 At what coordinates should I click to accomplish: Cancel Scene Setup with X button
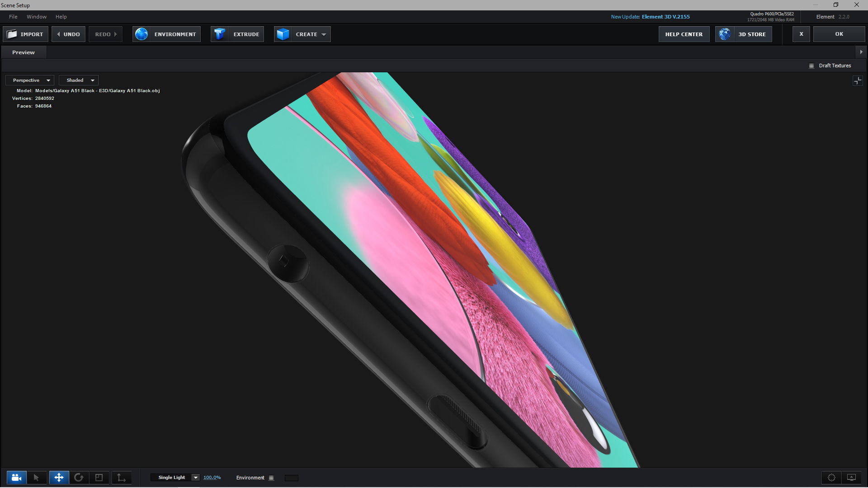pos(801,34)
